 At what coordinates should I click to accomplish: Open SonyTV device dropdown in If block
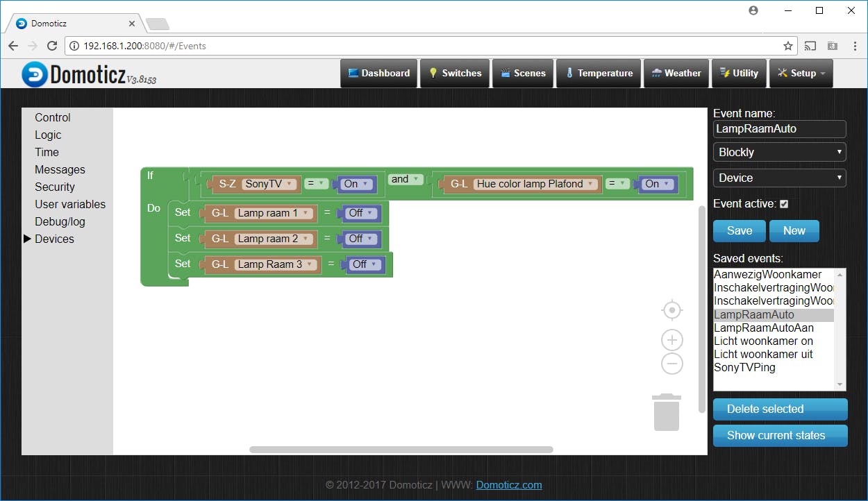point(269,184)
